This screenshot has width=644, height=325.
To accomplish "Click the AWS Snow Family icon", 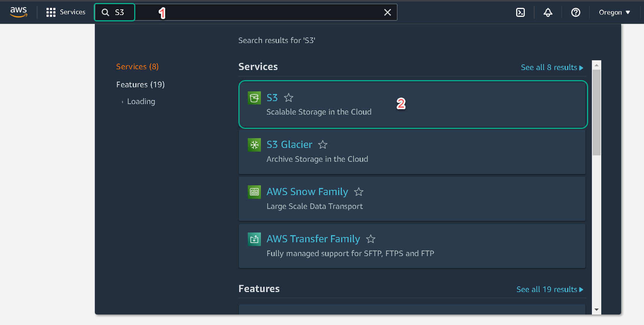I will [x=255, y=192].
